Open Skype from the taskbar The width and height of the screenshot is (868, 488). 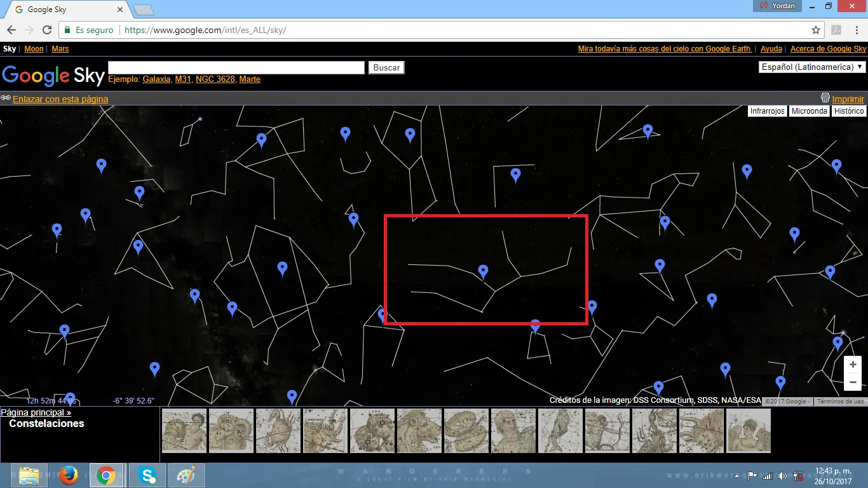coord(147,475)
